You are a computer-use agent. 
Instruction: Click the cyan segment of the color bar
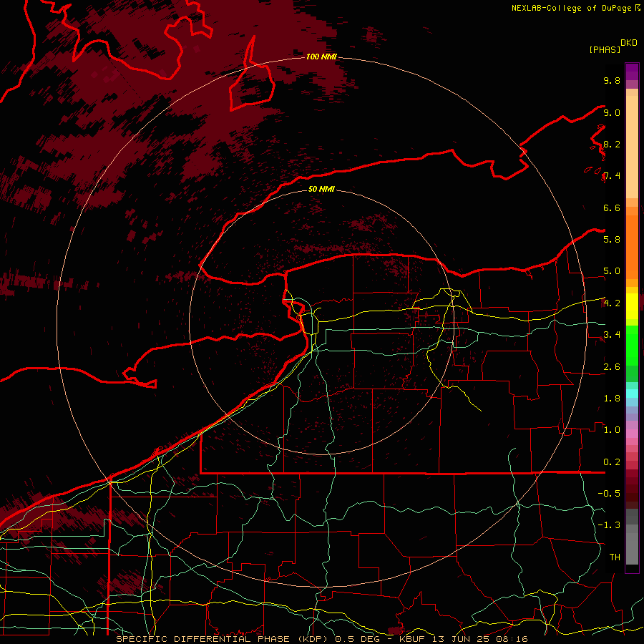pos(632,393)
